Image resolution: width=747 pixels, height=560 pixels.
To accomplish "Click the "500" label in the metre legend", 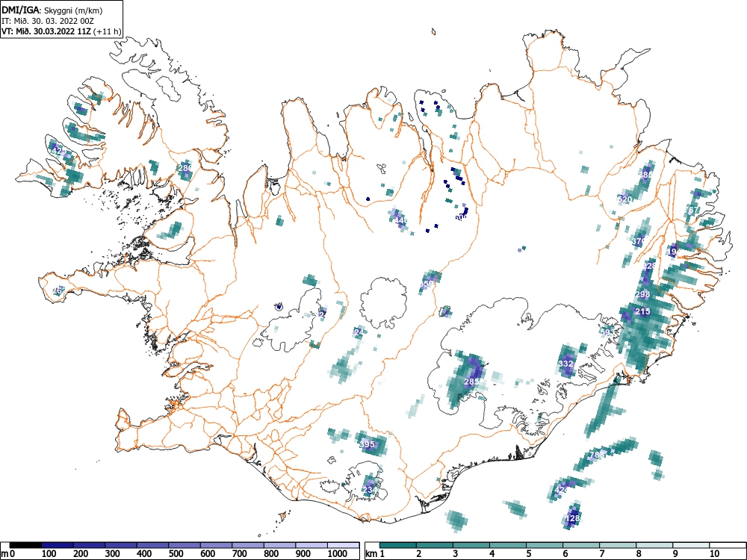I will click(x=176, y=554).
